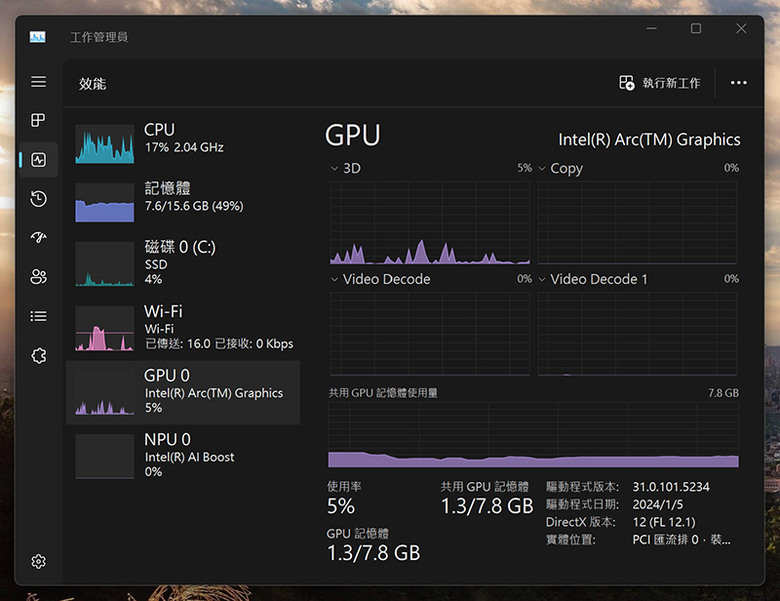Click the 使用率 5% value

(341, 506)
